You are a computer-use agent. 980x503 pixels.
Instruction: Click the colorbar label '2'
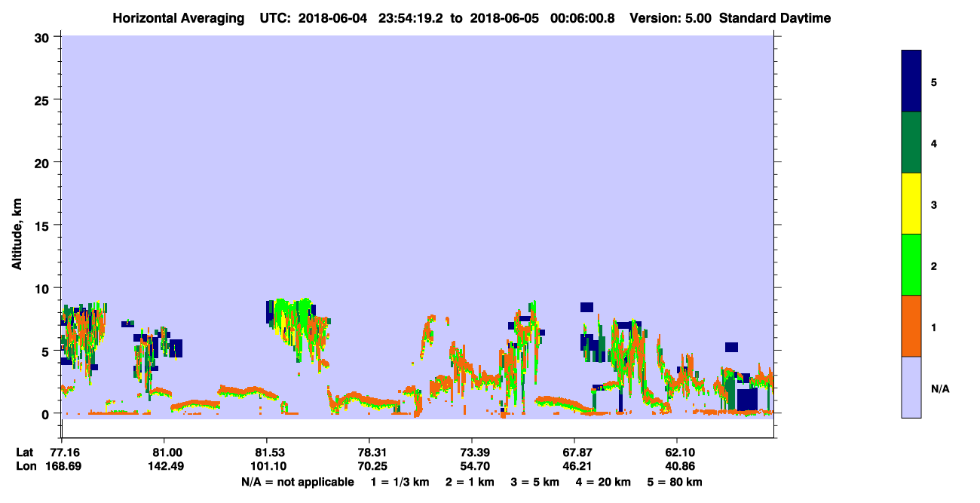point(934,265)
